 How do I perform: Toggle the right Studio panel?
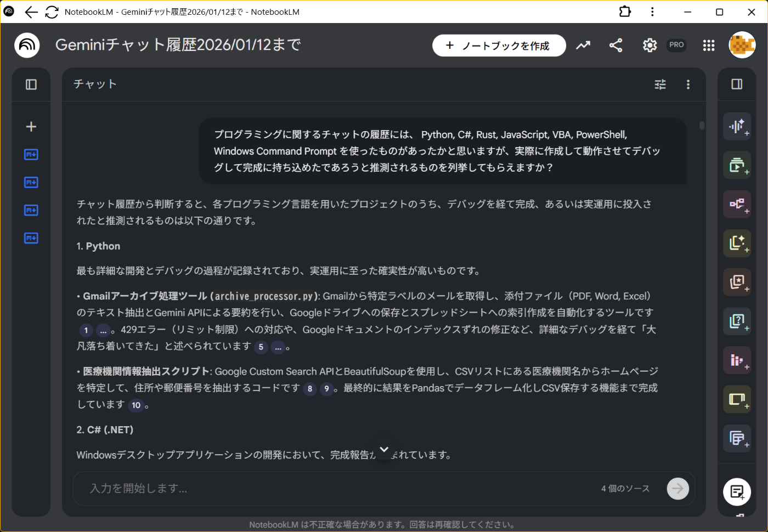click(x=737, y=84)
